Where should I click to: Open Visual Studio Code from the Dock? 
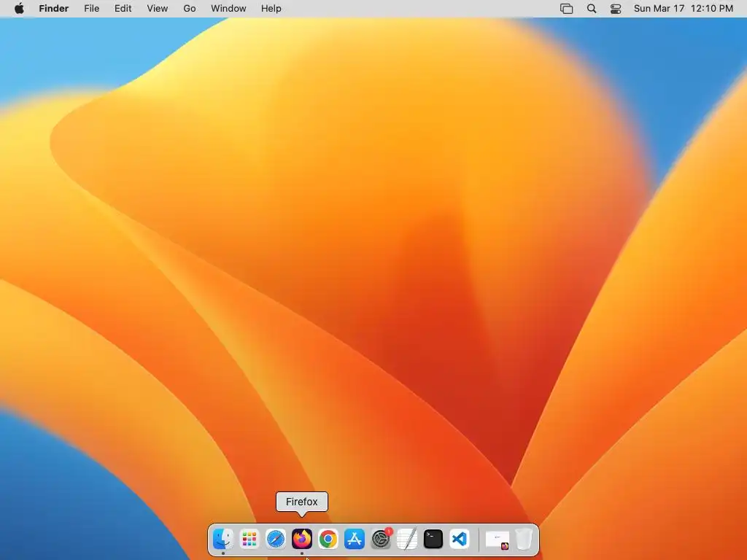(460, 539)
